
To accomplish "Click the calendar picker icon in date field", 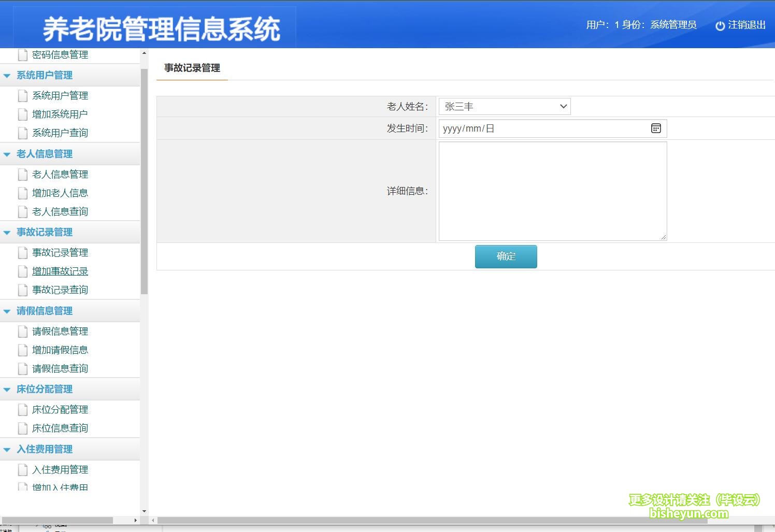I will tap(656, 128).
